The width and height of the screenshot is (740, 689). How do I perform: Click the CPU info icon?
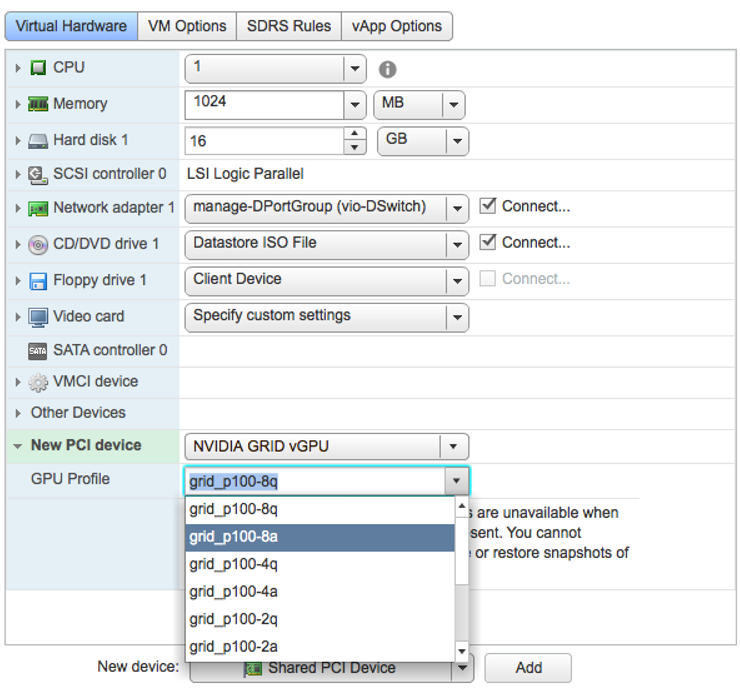pyautogui.click(x=387, y=69)
